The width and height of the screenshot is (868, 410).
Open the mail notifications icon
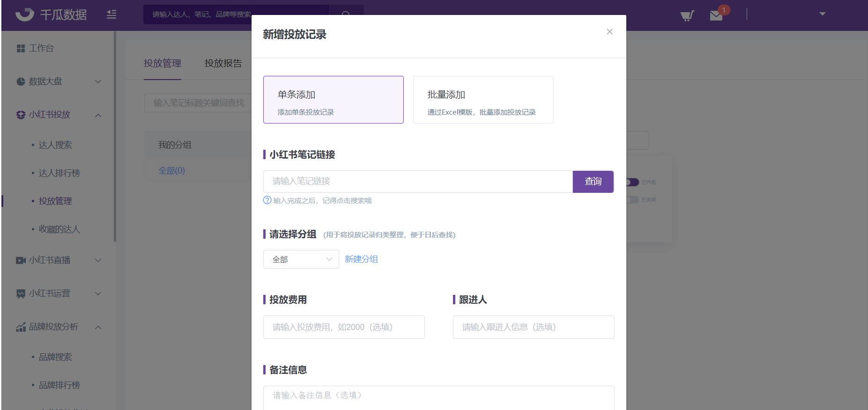click(x=716, y=16)
